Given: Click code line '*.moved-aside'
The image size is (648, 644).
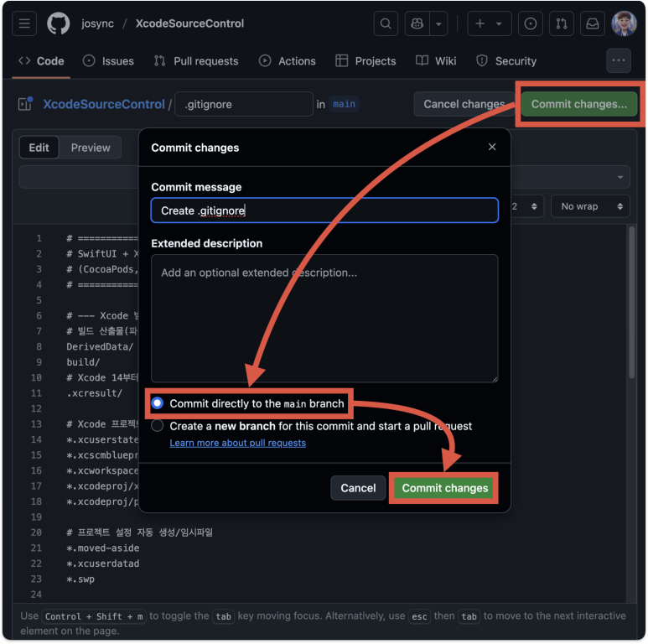Looking at the screenshot, I should (102, 548).
